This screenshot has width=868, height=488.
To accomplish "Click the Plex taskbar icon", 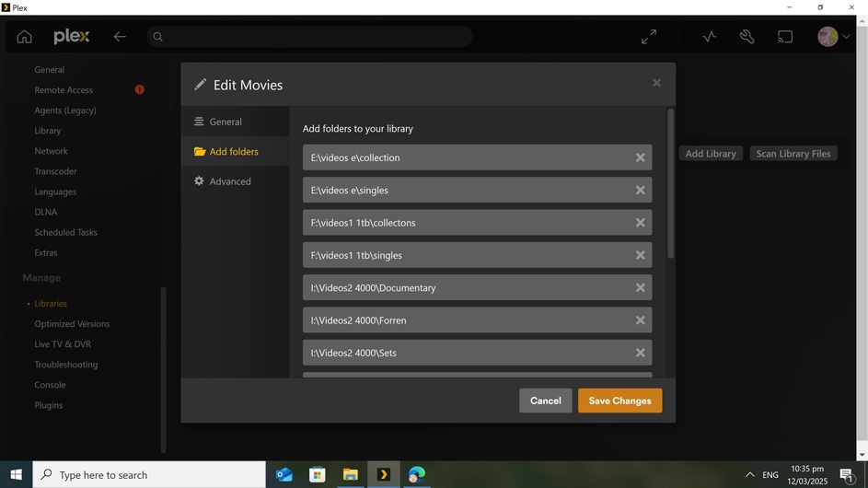I will (384, 475).
